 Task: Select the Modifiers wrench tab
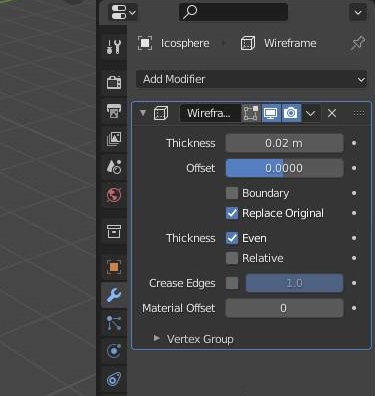click(114, 295)
